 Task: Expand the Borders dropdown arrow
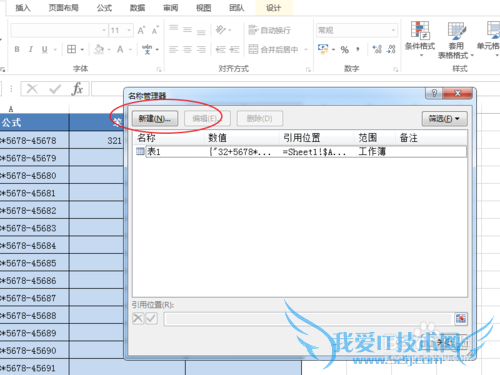point(82,50)
